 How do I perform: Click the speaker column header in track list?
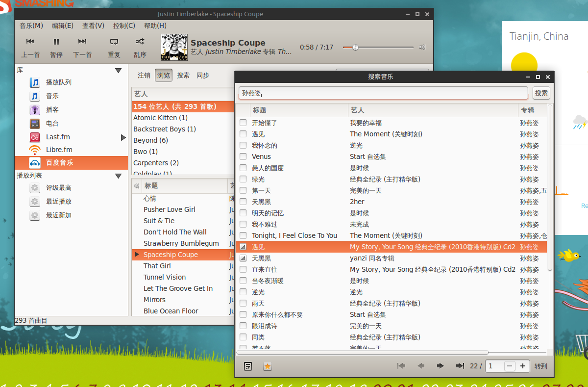(137, 186)
